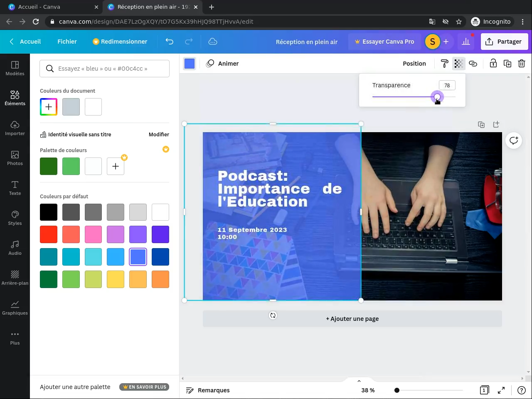Duplicate the element with the duplicate icon

click(x=507, y=64)
